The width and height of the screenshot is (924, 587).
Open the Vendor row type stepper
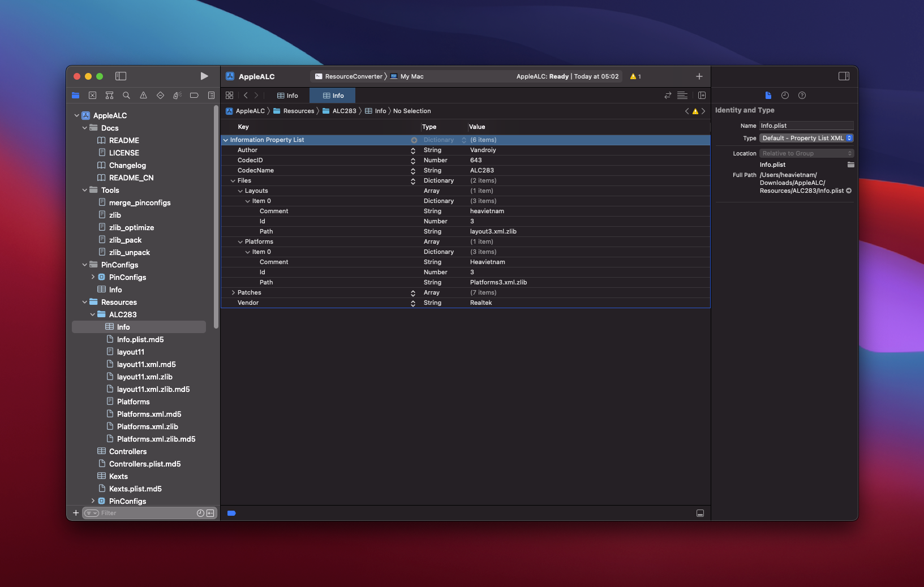click(x=413, y=303)
